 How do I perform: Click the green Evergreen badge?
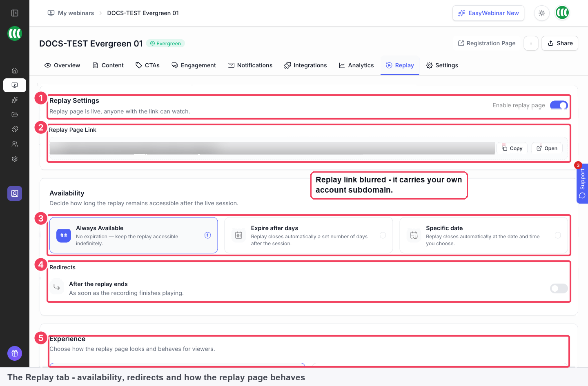tap(165, 43)
